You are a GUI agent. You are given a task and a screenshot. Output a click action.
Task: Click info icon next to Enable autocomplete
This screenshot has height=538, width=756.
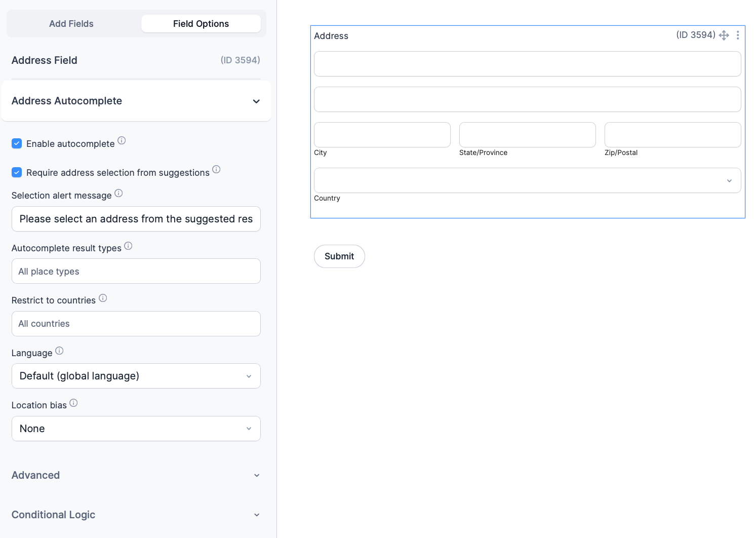coord(122,140)
